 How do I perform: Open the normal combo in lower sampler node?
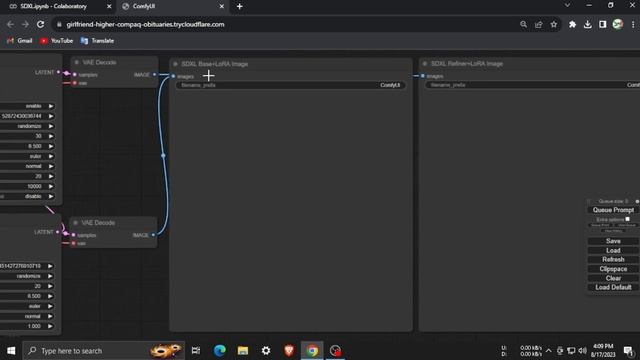[27, 316]
